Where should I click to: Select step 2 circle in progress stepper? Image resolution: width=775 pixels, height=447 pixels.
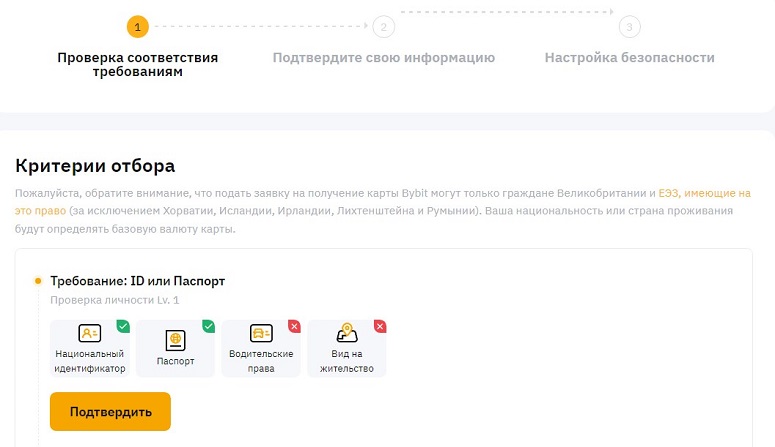384,27
